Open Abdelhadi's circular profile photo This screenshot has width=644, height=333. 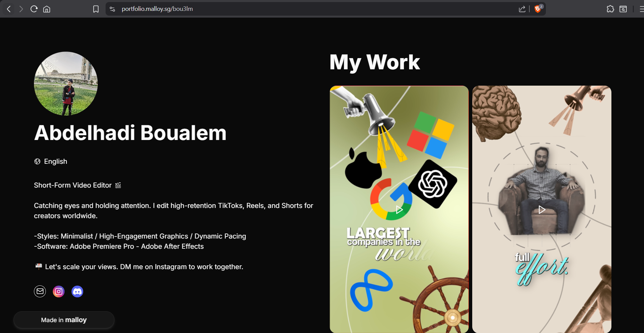point(66,84)
